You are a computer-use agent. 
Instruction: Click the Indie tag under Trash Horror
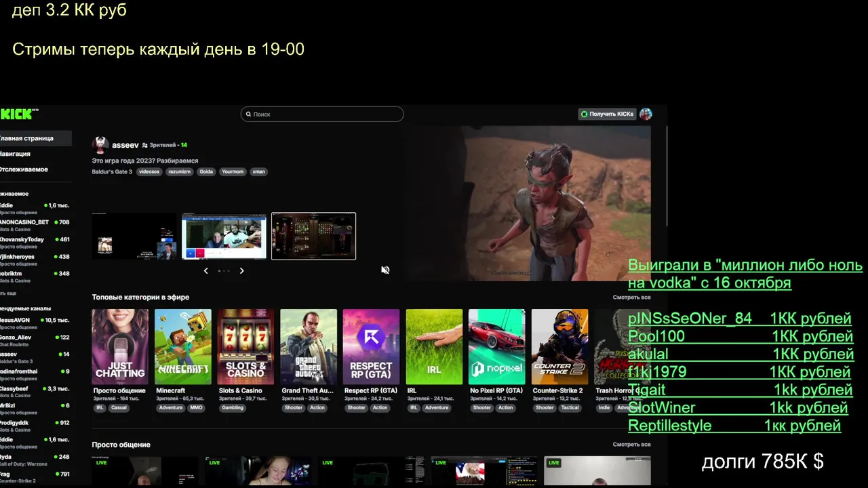tap(604, 407)
